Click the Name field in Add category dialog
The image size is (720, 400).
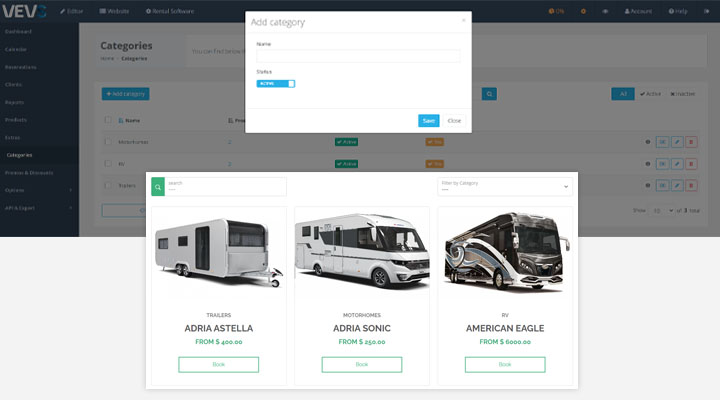click(358, 56)
